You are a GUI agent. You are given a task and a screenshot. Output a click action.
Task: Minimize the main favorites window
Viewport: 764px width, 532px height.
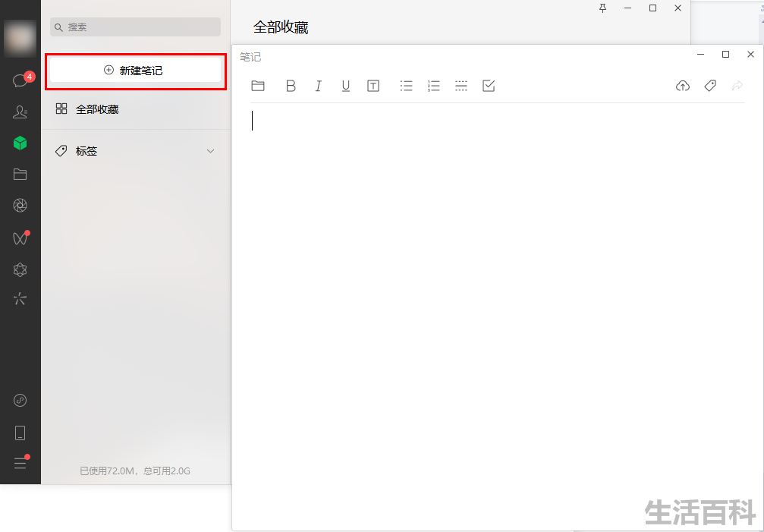pyautogui.click(x=627, y=8)
